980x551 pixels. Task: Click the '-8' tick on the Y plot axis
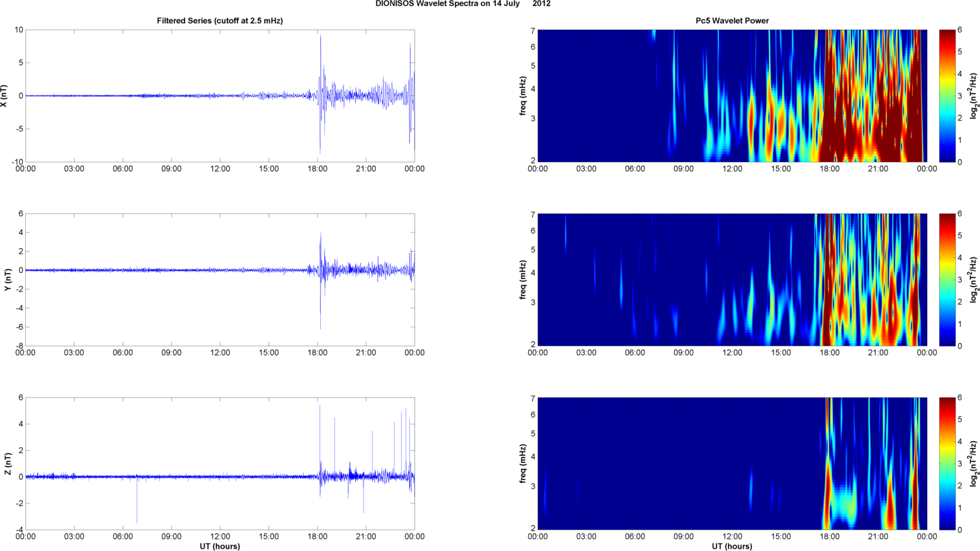(x=19, y=346)
